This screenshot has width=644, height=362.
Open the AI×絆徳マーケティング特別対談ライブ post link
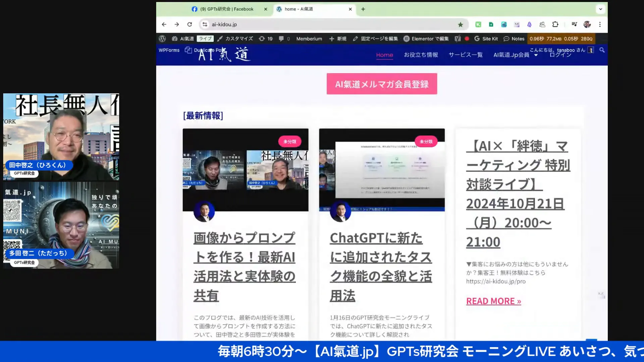tap(518, 194)
